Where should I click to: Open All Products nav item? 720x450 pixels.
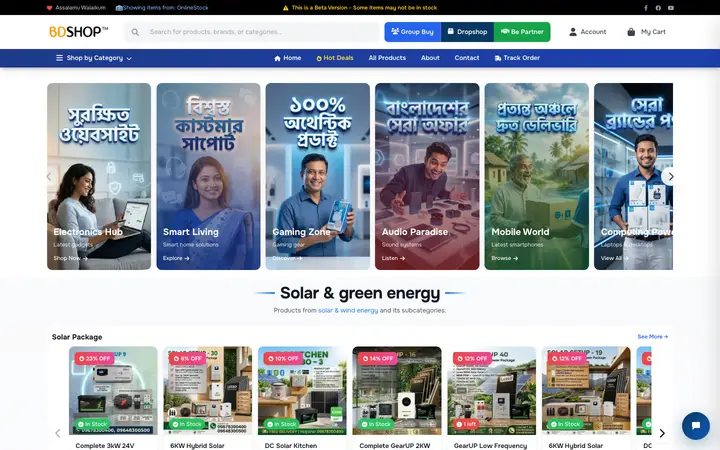click(x=387, y=58)
